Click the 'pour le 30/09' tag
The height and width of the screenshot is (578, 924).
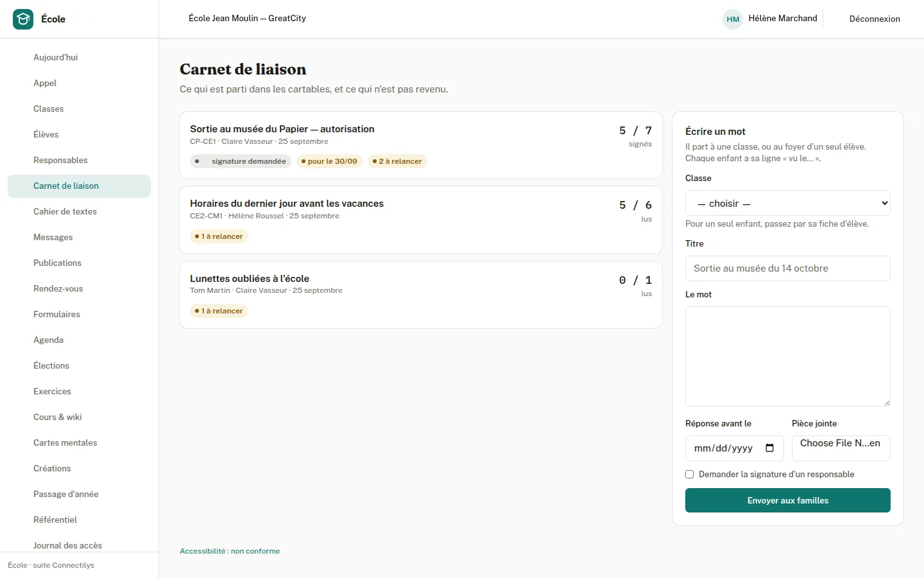(329, 161)
